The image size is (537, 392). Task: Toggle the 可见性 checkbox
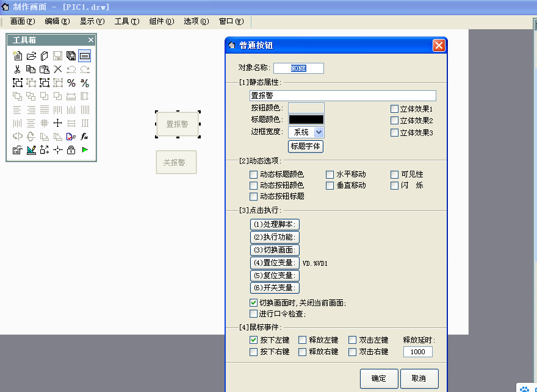click(395, 174)
